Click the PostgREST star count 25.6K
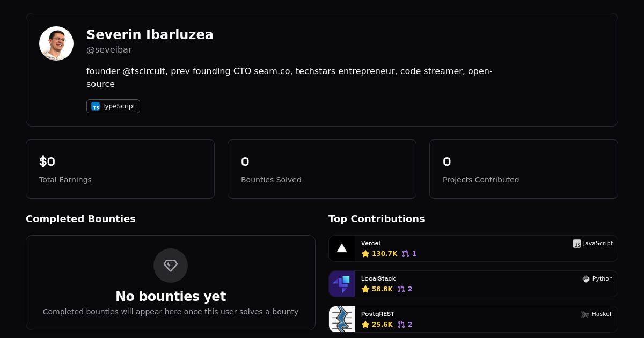 tap(377, 325)
